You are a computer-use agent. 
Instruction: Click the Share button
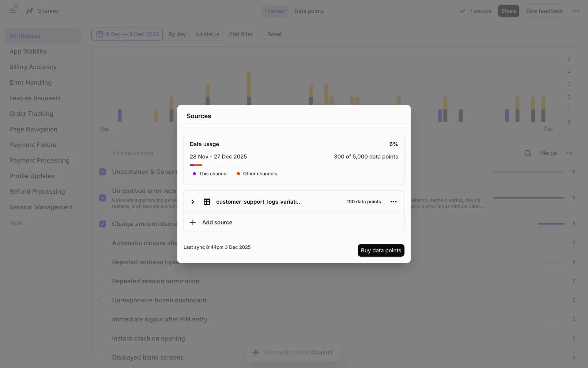(x=508, y=11)
